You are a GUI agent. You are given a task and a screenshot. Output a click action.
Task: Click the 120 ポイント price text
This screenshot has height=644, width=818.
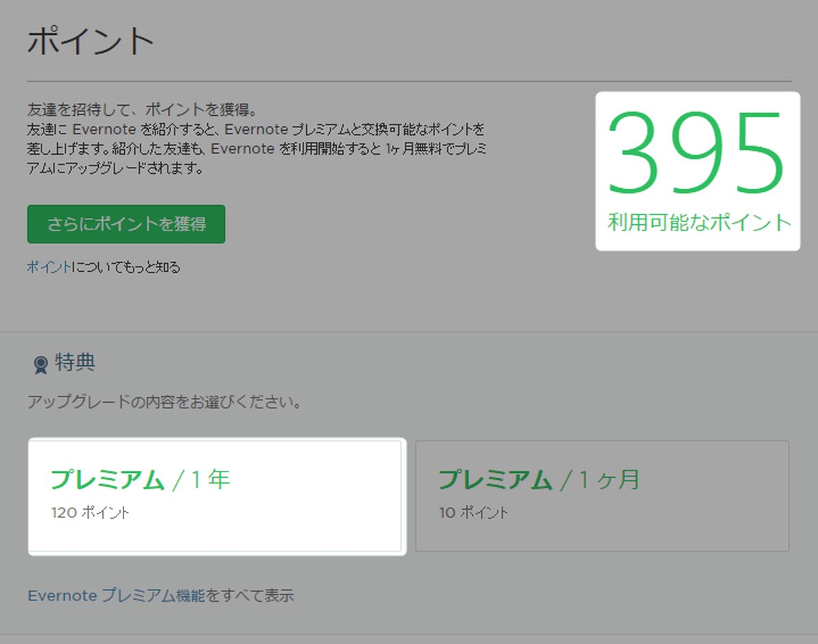tap(90, 513)
